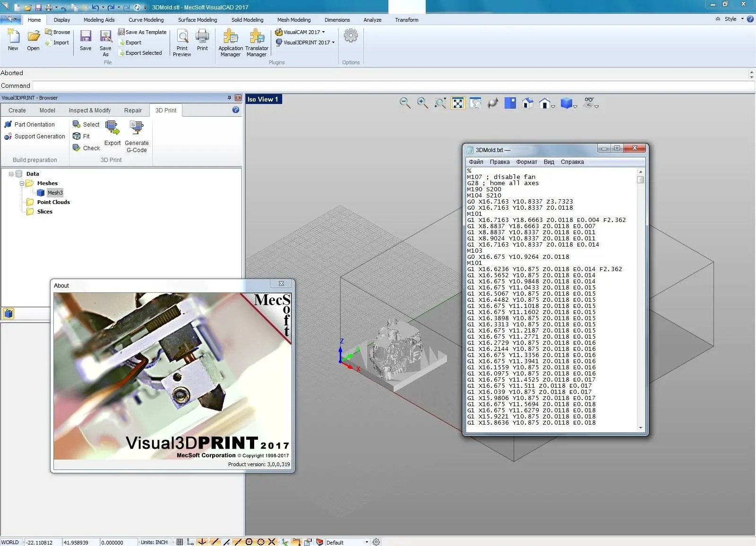This screenshot has height=546, width=756.
Task: Open the Default layer dropdown in status bar
Action: coord(367,542)
